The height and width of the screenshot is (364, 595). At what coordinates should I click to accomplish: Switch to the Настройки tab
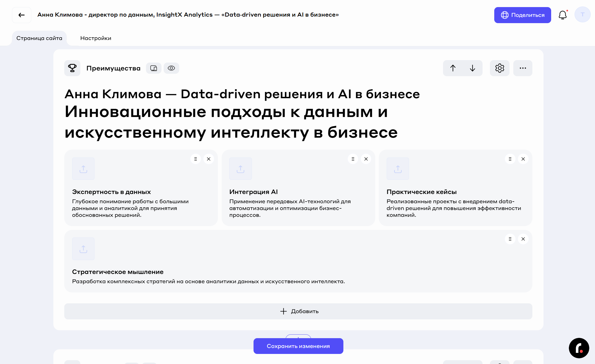[96, 38]
